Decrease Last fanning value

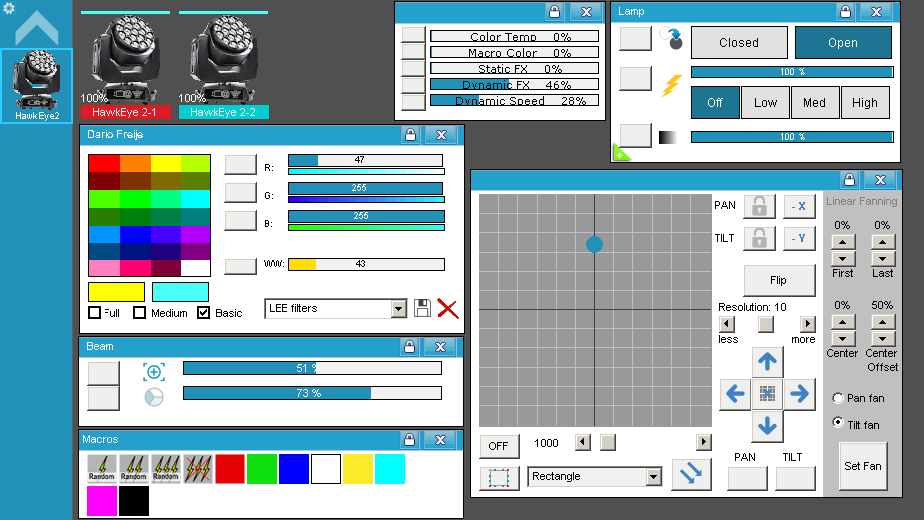(x=882, y=258)
